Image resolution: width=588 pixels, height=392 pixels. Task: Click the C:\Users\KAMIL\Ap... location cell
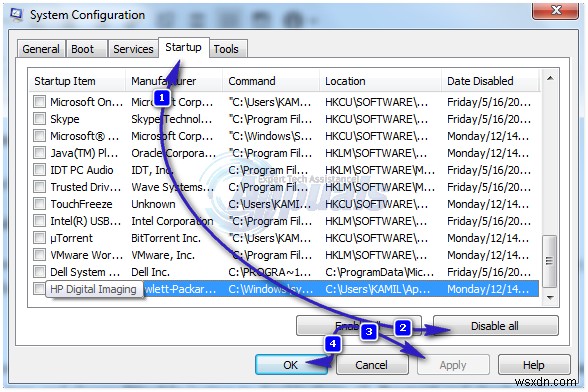point(378,289)
